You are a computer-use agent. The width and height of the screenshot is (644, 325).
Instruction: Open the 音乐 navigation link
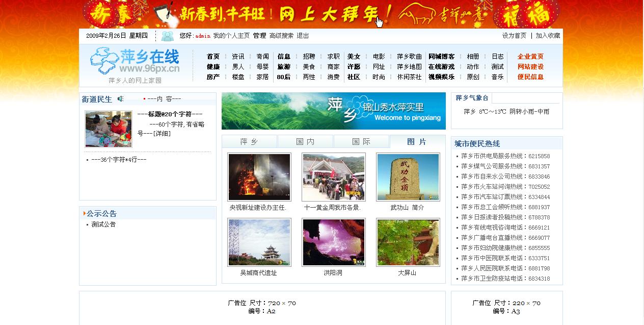497,77
